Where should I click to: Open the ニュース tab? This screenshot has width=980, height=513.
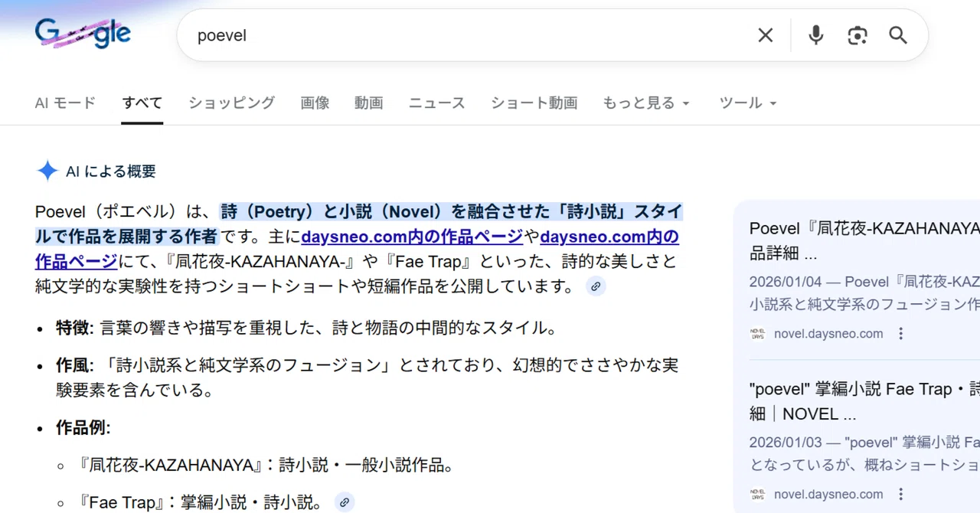click(x=437, y=103)
